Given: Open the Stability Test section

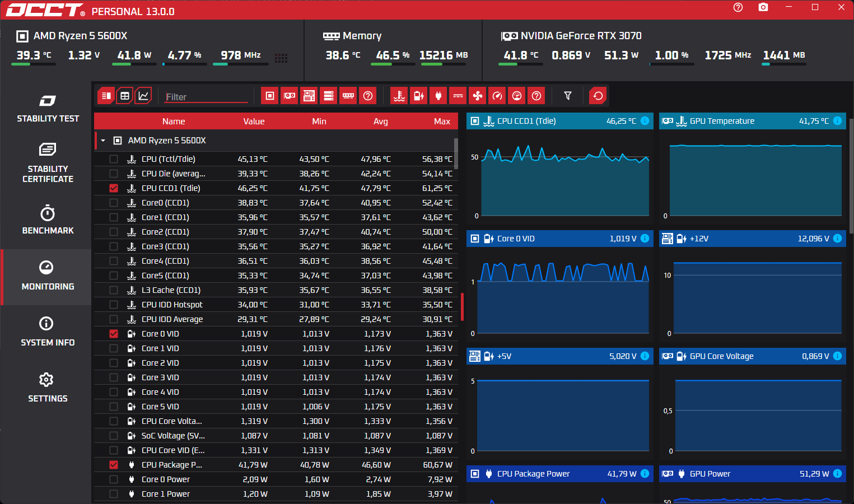Looking at the screenshot, I should click(x=48, y=109).
